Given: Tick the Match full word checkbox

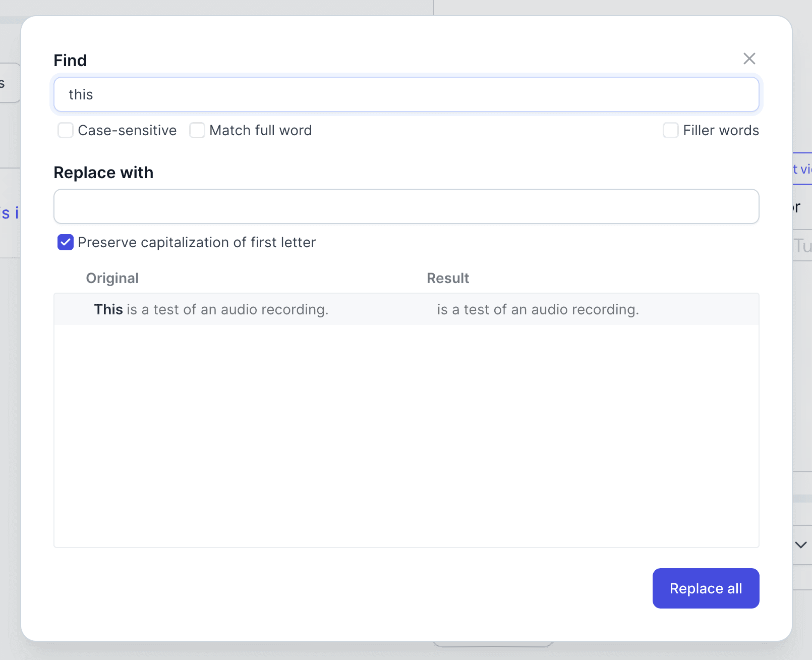Looking at the screenshot, I should tap(197, 130).
